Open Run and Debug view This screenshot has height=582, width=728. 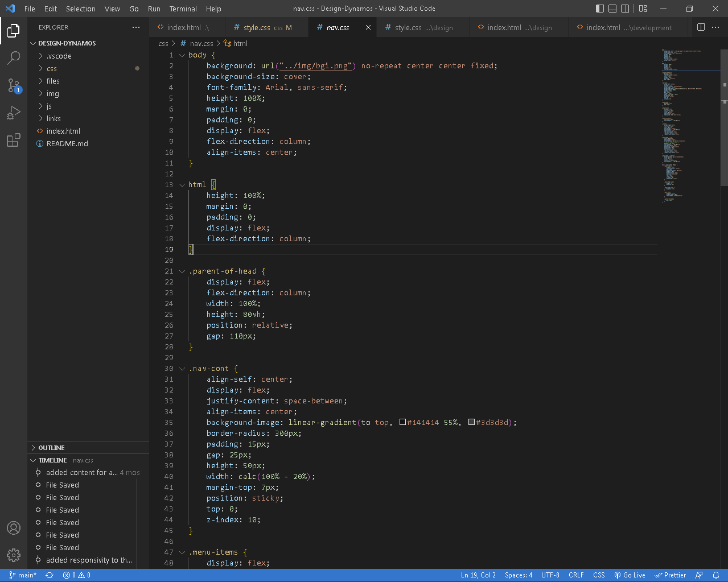pyautogui.click(x=14, y=113)
